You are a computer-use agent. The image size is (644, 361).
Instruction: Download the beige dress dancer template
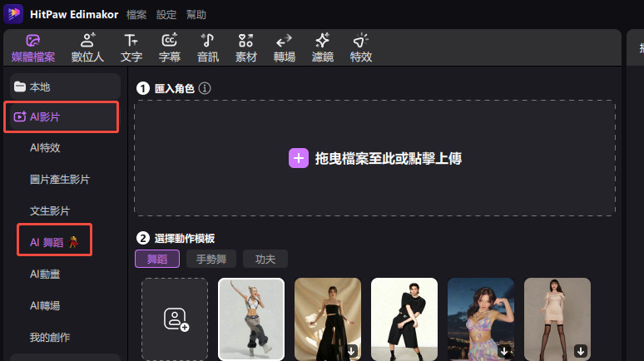[x=581, y=351]
